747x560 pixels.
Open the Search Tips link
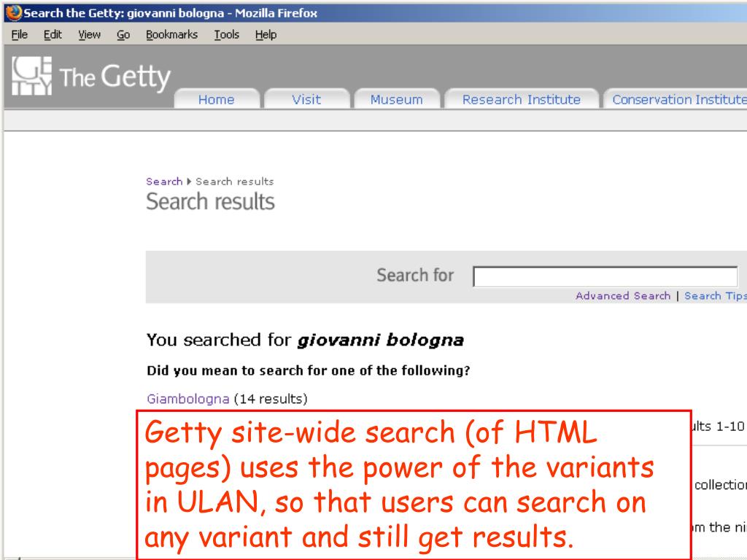click(x=715, y=296)
